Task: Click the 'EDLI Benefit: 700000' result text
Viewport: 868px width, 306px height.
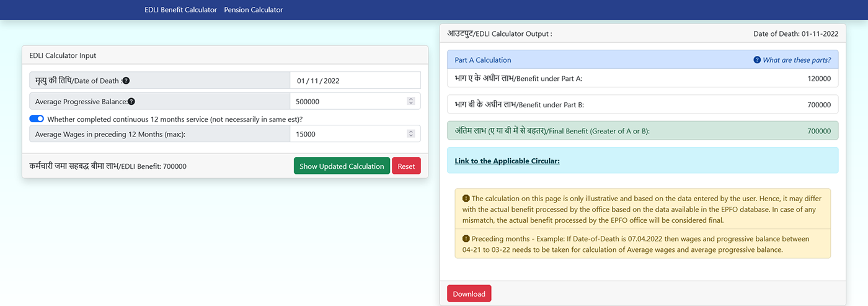Action: [x=108, y=166]
